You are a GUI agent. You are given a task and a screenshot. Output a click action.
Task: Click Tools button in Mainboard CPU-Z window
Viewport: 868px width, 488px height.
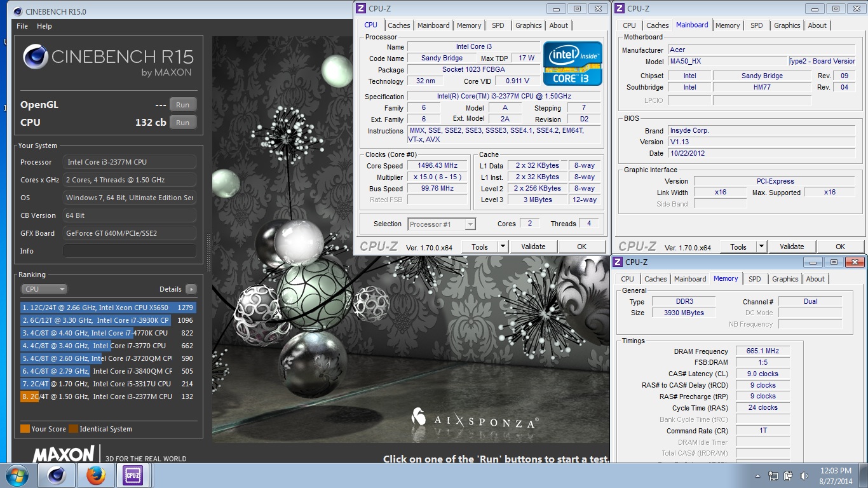pos(738,247)
